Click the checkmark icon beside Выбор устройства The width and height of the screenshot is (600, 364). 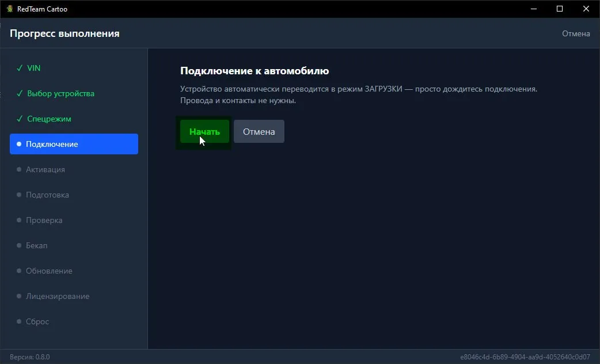[20, 93]
